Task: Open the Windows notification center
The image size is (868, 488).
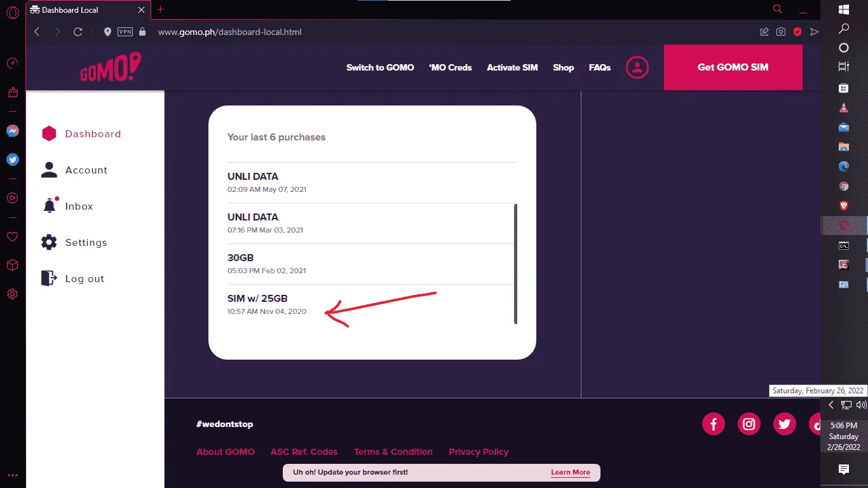Action: point(844,470)
